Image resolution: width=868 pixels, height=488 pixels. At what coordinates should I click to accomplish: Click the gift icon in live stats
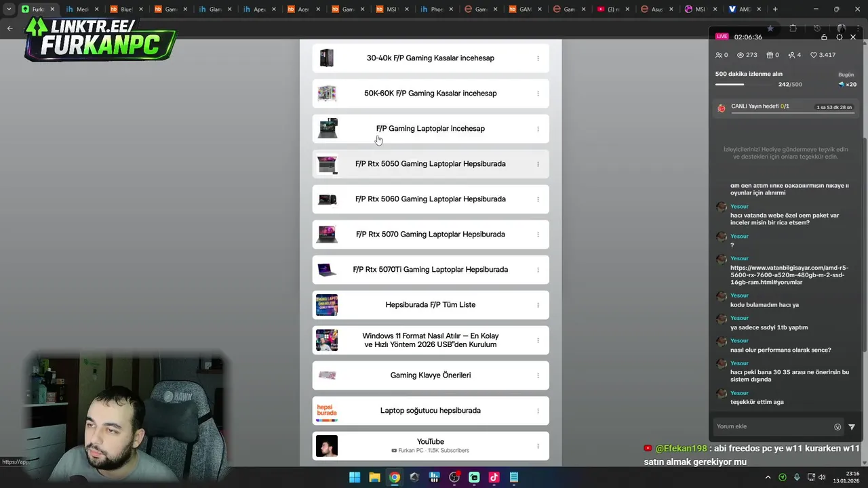coord(770,55)
